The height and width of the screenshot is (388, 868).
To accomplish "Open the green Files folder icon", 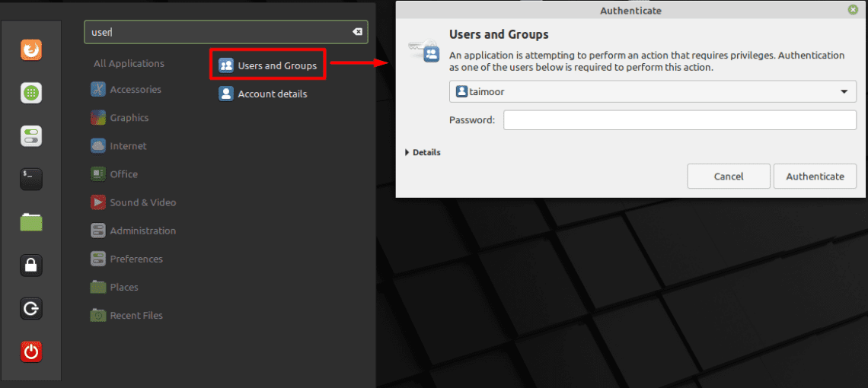I will (x=31, y=222).
